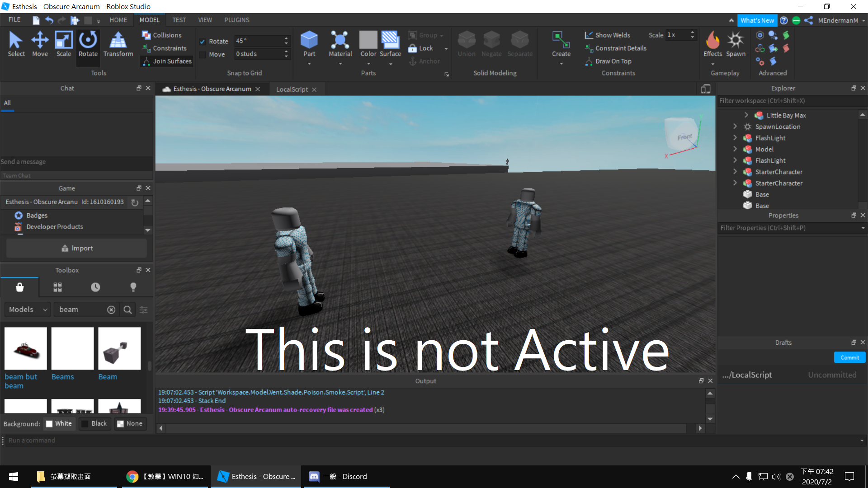The width and height of the screenshot is (868, 488).
Task: Insert a new Part
Action: coord(309,40)
